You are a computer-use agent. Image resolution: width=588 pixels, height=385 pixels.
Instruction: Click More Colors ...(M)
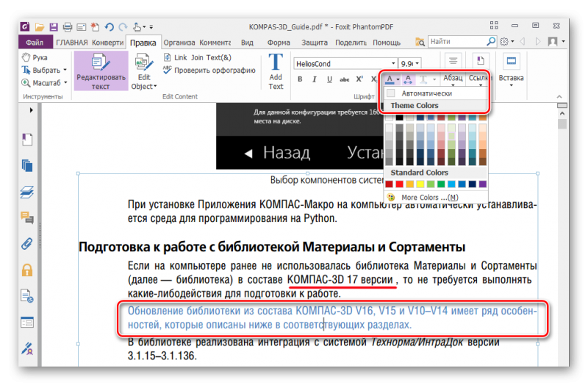coord(429,197)
